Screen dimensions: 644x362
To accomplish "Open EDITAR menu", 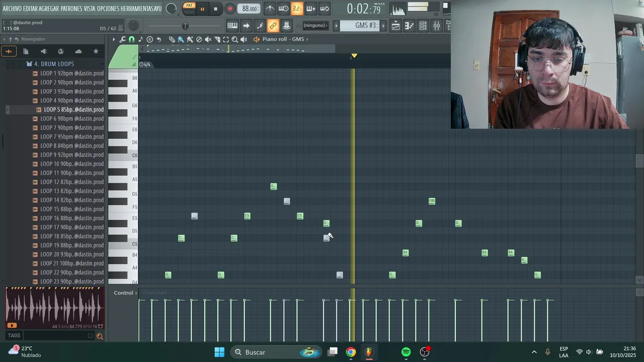I will pyautogui.click(x=30, y=9).
